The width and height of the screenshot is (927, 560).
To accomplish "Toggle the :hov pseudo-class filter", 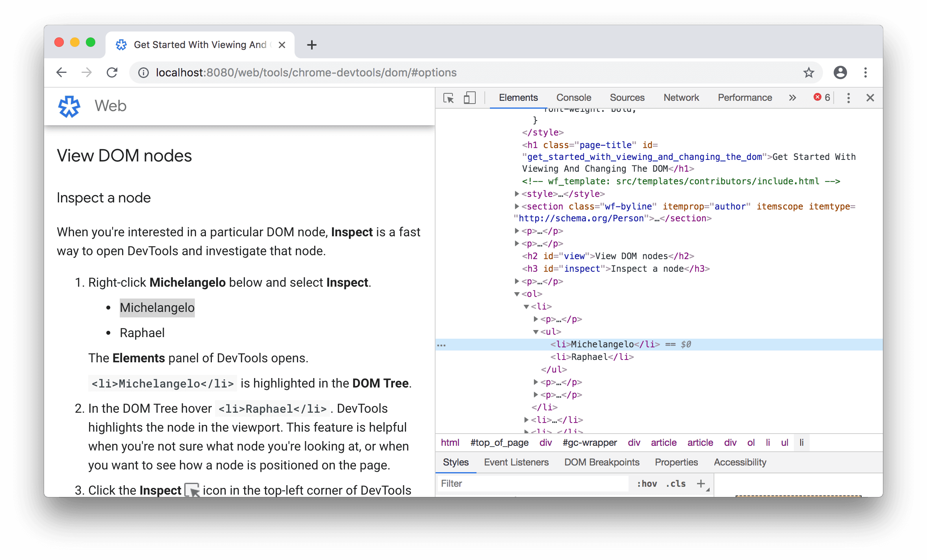I will [x=632, y=484].
